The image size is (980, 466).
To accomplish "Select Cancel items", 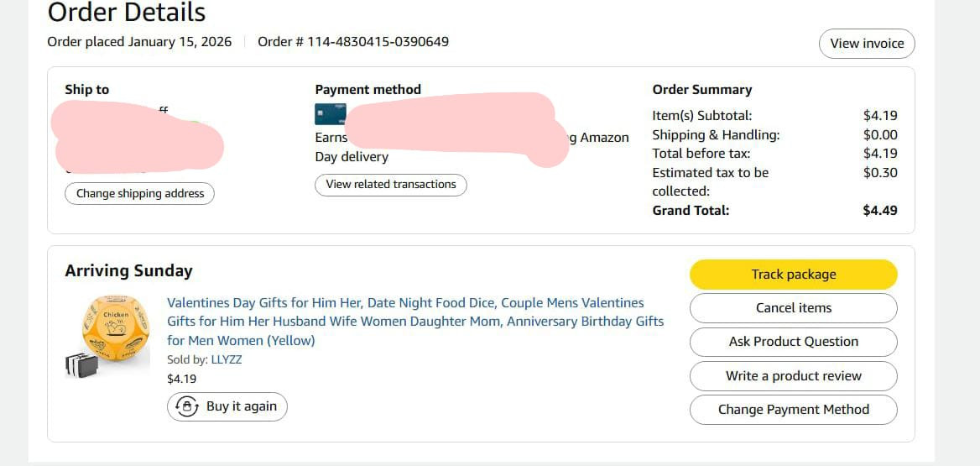I will click(793, 308).
